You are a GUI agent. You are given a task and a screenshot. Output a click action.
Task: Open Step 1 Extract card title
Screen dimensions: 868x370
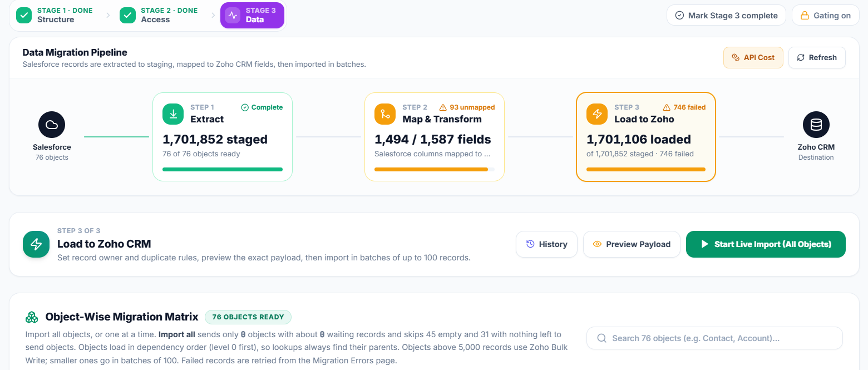207,119
